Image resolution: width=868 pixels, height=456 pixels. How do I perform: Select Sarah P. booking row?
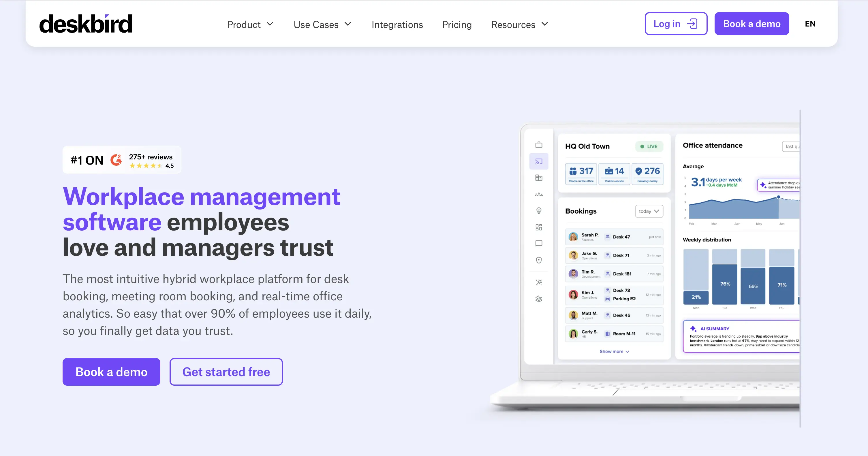coord(614,237)
